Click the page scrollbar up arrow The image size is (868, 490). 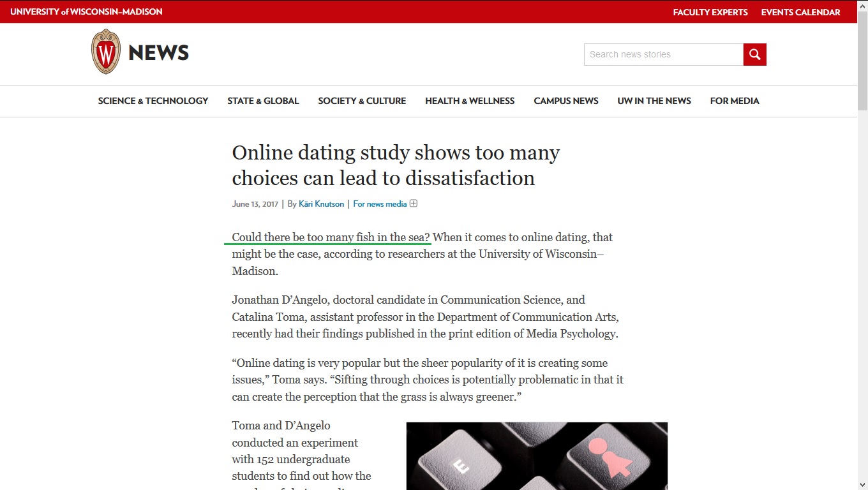pos(862,6)
